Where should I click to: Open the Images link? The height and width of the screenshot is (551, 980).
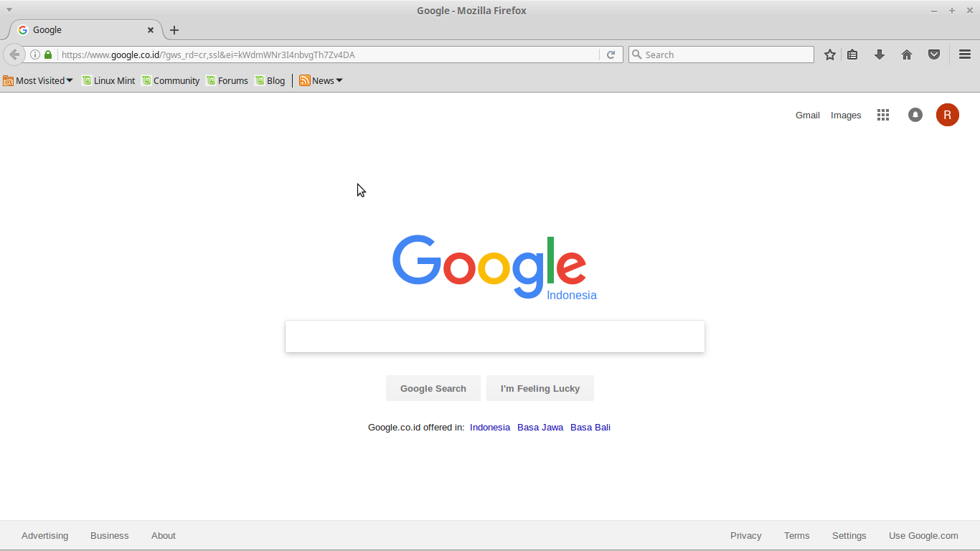[846, 115]
